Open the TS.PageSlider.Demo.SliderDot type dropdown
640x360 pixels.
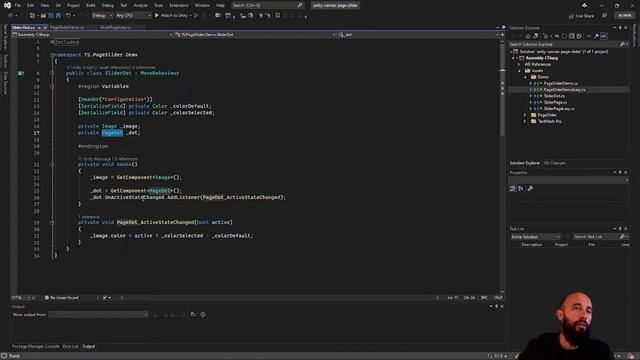(255, 35)
